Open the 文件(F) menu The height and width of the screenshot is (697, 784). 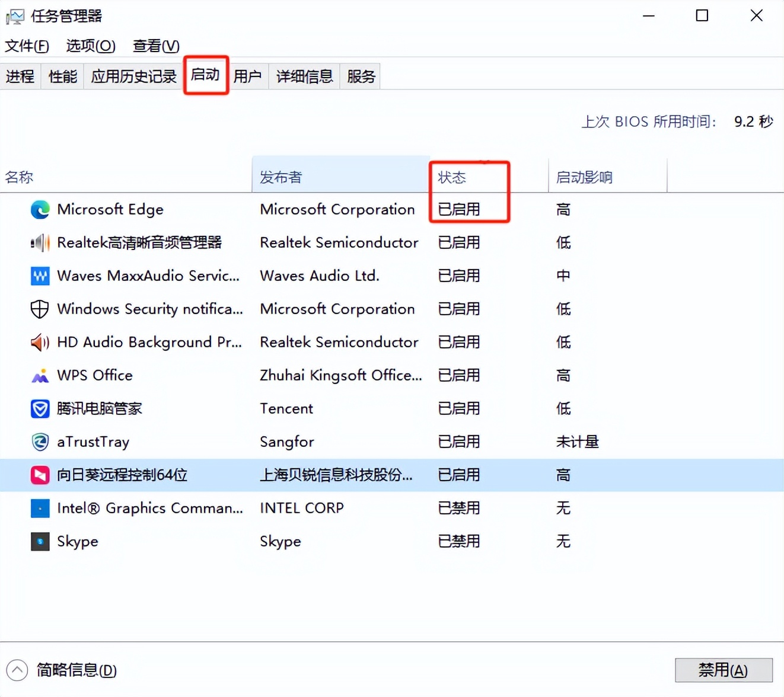[27, 46]
